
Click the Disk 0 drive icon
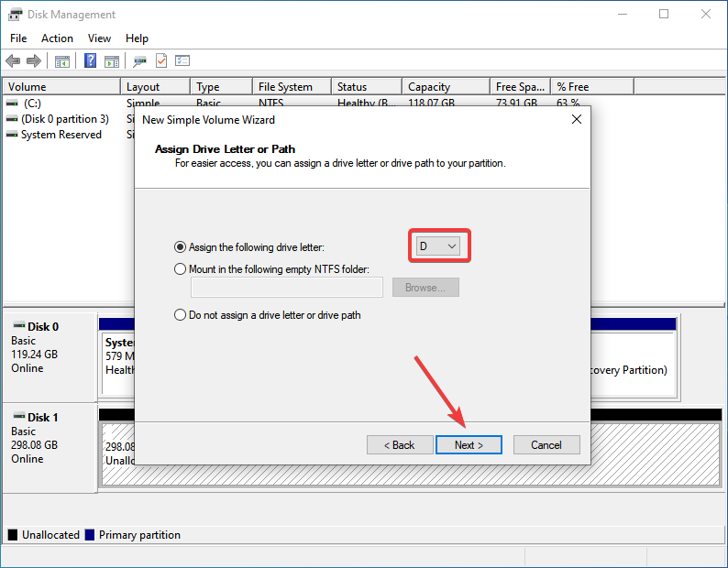pyautogui.click(x=19, y=325)
